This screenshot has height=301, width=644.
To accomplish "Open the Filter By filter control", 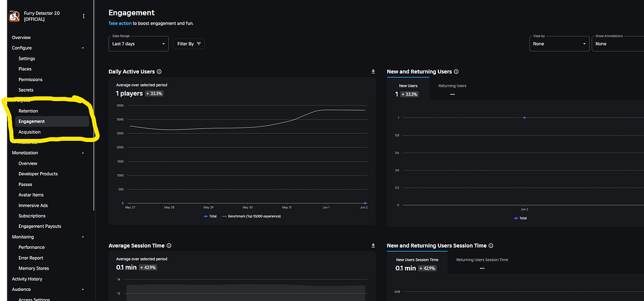I will pyautogui.click(x=189, y=44).
